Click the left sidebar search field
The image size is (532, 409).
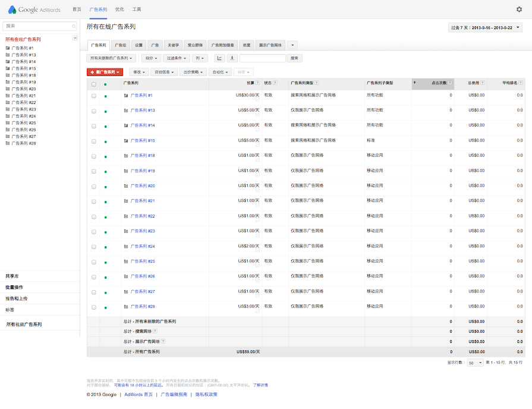tap(39, 26)
